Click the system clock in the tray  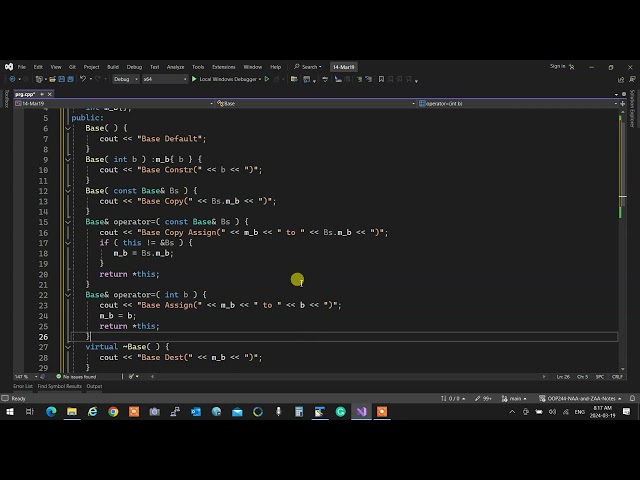[602, 412]
